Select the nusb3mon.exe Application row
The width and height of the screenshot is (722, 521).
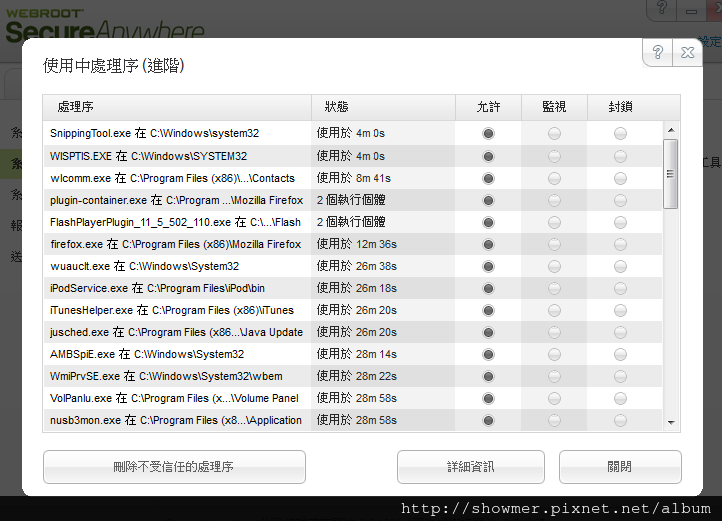pyautogui.click(x=353, y=420)
